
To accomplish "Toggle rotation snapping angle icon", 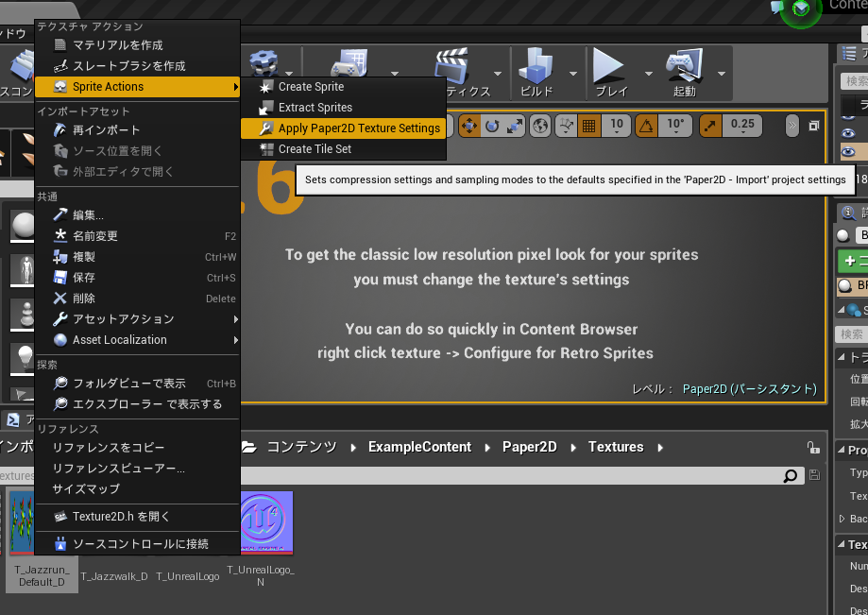I will (646, 127).
